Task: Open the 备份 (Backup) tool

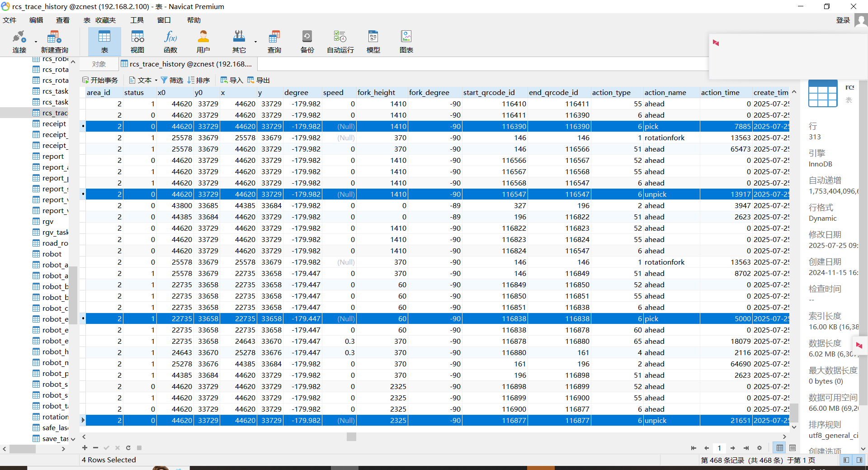Action: pyautogui.click(x=307, y=42)
